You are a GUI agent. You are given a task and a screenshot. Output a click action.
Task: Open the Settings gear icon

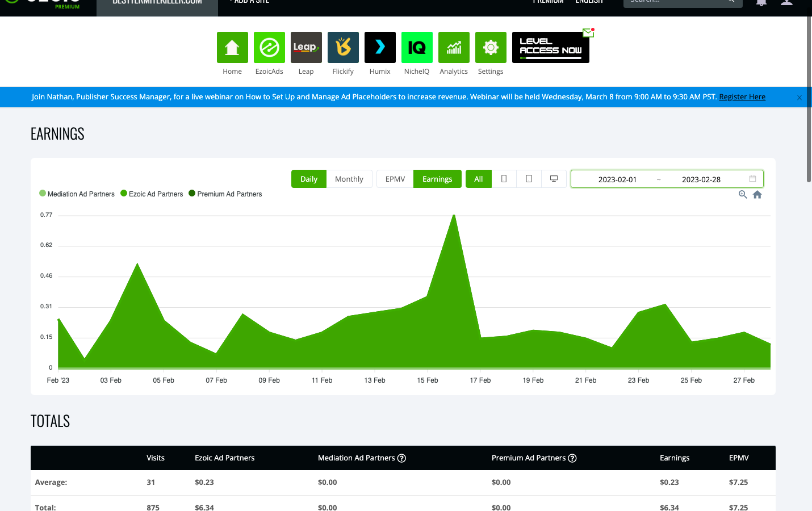tap(491, 47)
